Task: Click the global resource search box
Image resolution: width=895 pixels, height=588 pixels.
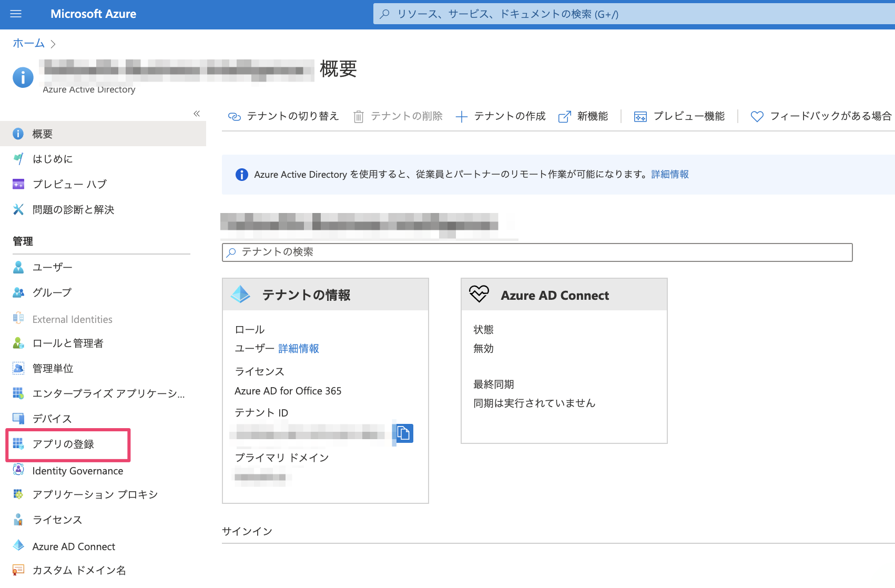Action: pos(631,14)
